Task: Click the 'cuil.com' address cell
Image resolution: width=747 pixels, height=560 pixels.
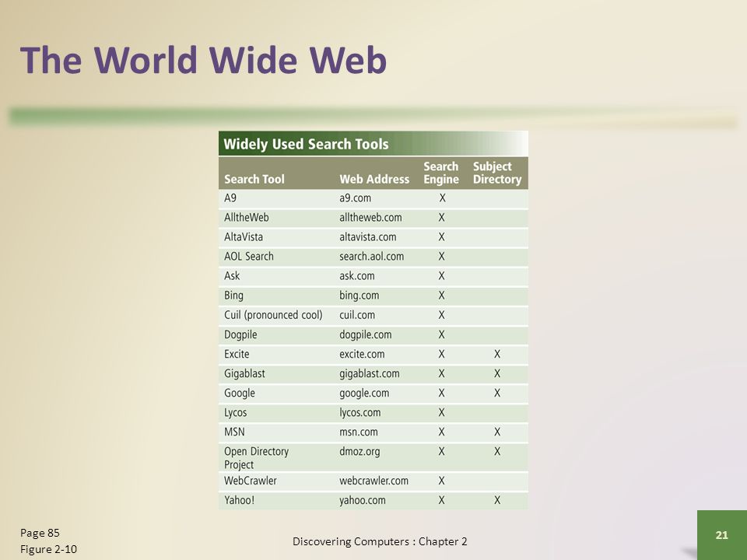Action: click(357, 315)
